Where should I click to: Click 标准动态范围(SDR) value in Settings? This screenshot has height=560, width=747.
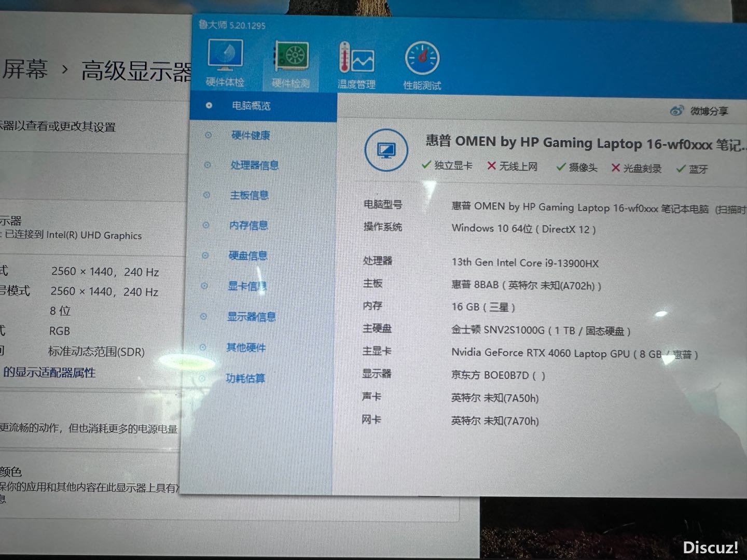coord(96,352)
